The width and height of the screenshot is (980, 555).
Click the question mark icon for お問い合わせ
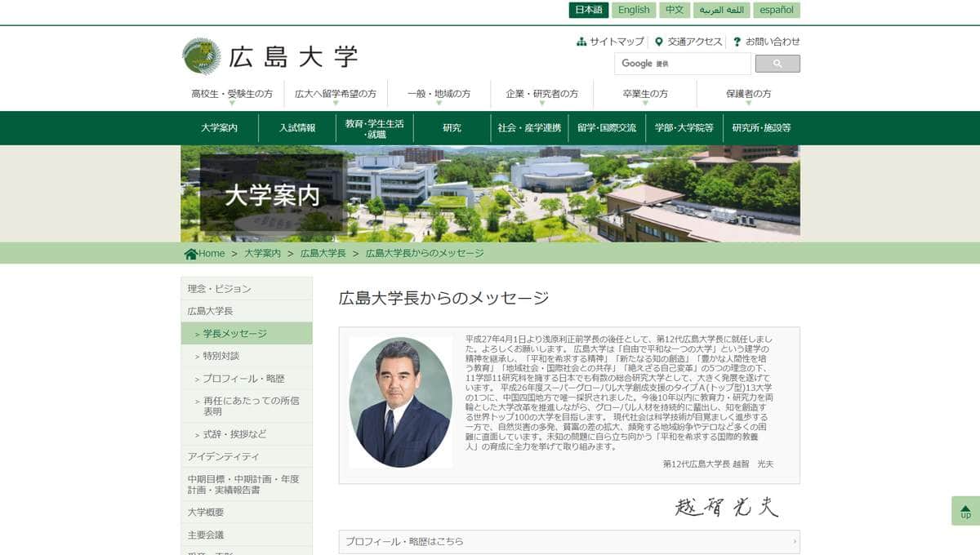point(737,42)
